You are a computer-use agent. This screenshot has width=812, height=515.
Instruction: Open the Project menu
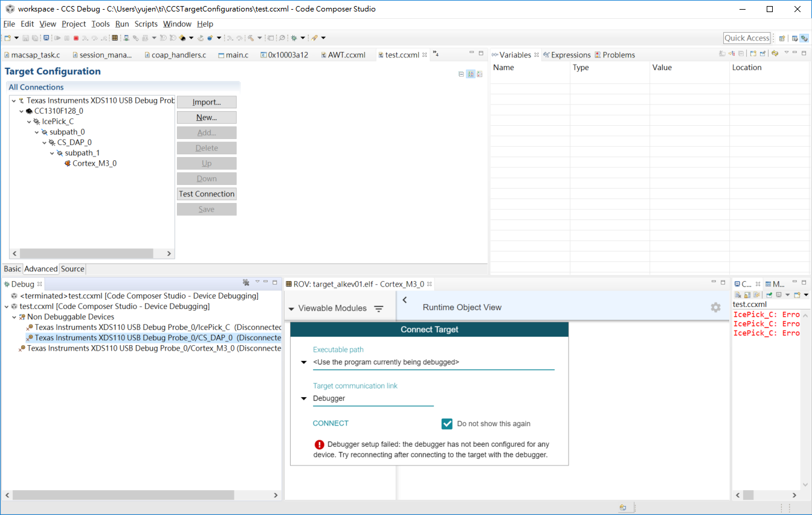tap(74, 24)
